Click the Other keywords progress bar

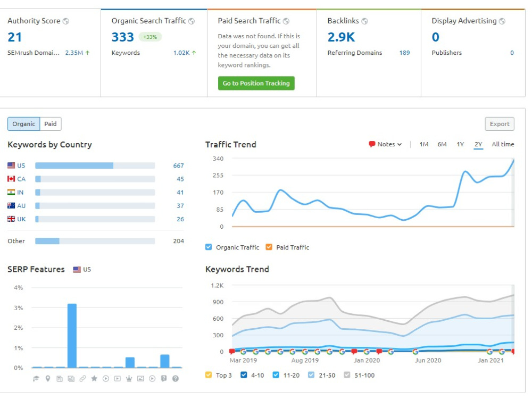pyautogui.click(x=95, y=241)
